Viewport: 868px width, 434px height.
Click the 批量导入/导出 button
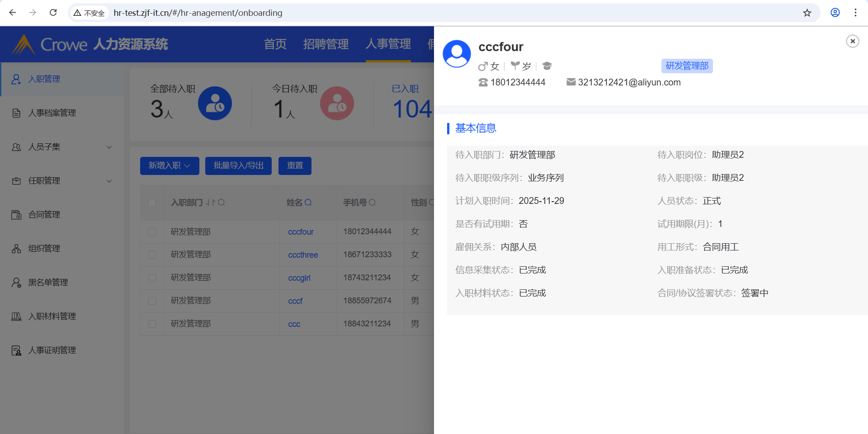click(x=238, y=166)
